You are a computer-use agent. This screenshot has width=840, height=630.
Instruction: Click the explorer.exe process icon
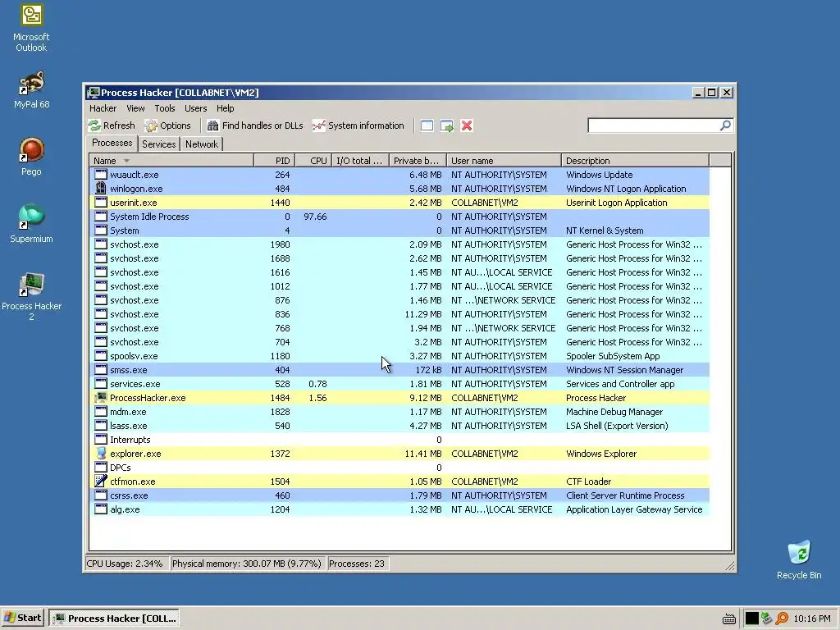[101, 453]
